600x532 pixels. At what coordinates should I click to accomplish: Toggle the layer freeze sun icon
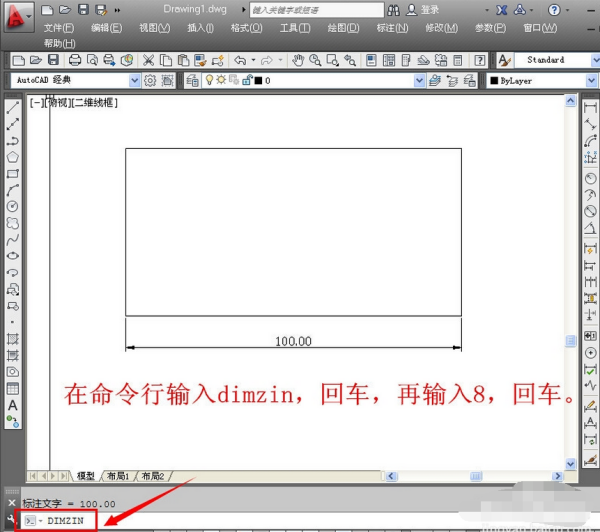click(x=219, y=80)
